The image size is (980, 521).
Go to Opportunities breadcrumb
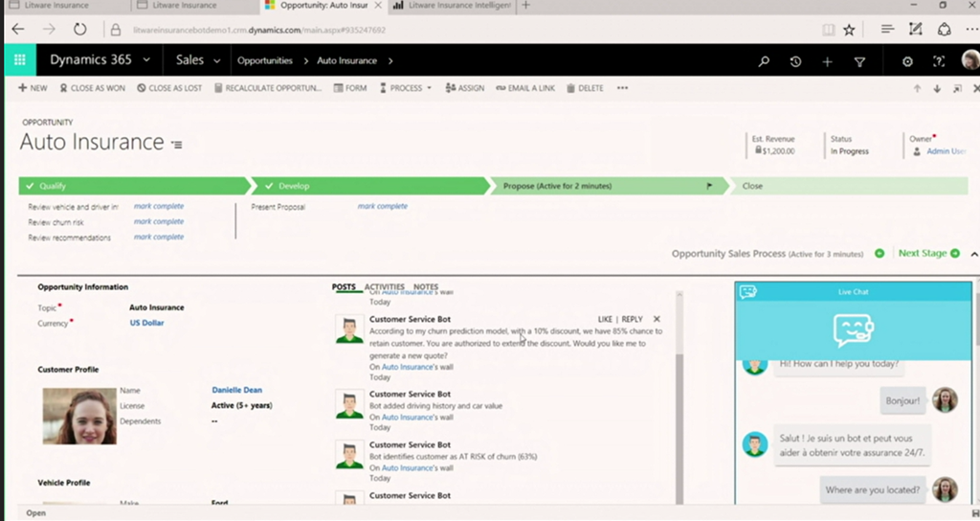(x=265, y=60)
